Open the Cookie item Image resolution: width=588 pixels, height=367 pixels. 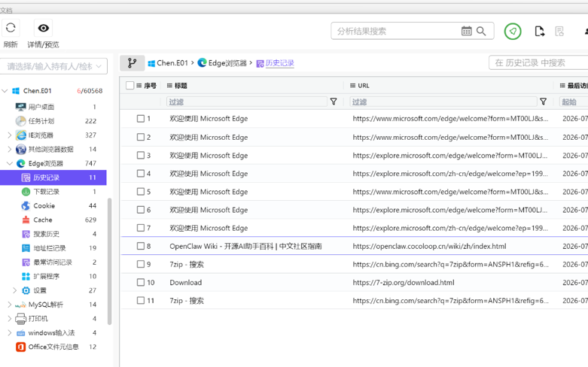click(x=44, y=206)
